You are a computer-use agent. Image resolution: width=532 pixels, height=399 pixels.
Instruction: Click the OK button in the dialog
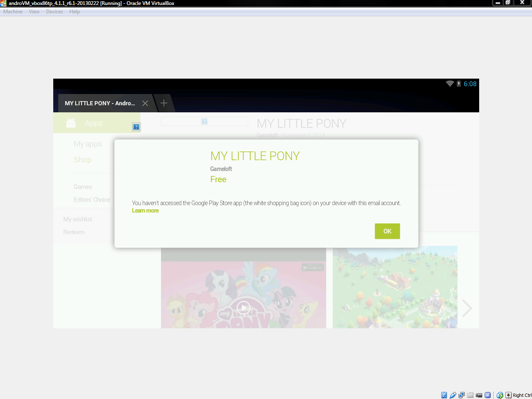(387, 231)
